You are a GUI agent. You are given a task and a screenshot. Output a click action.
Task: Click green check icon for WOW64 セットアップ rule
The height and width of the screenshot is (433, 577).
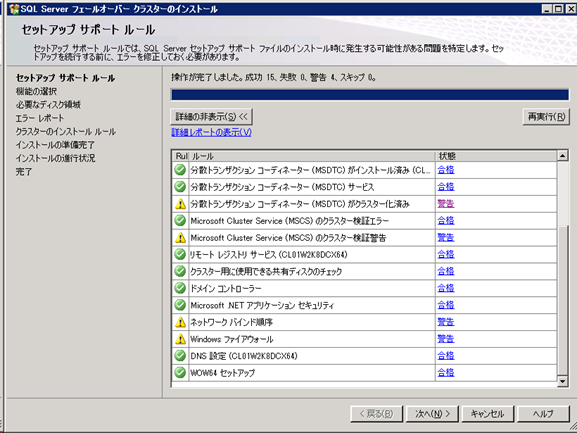pyautogui.click(x=180, y=372)
